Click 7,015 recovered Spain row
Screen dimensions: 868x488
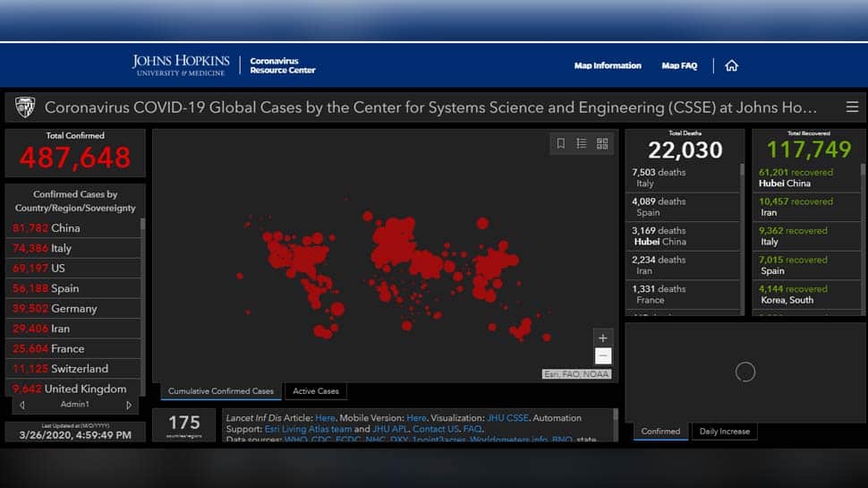pyautogui.click(x=806, y=265)
